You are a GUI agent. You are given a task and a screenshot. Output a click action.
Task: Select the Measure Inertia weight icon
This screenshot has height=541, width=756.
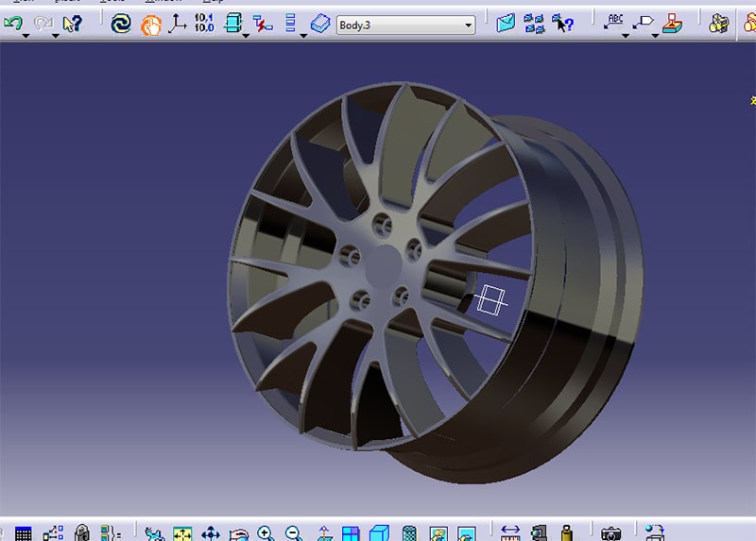point(567,533)
